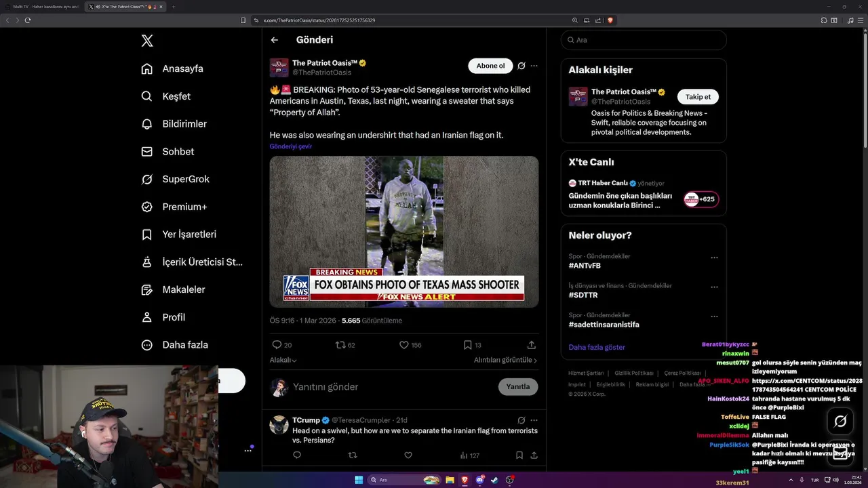Go to Anasayfa in the sidebar
The height and width of the screenshot is (488, 868).
point(172,68)
